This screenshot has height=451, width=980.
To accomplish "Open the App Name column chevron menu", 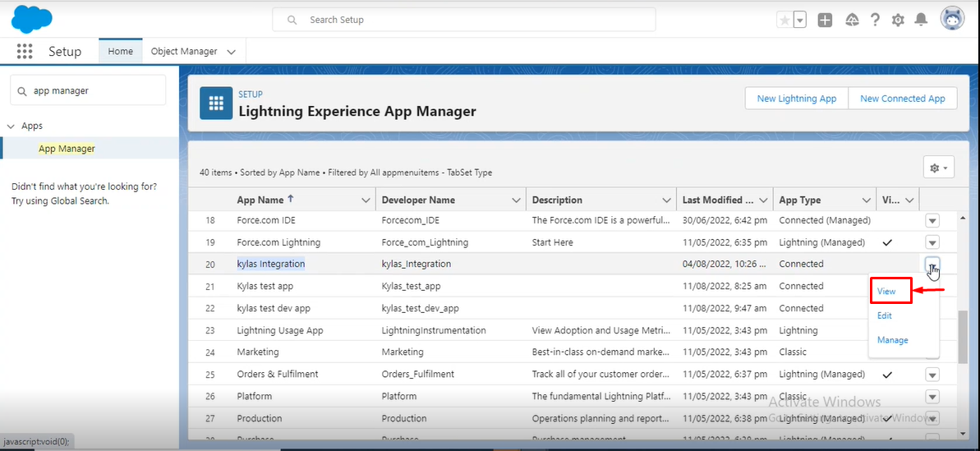I will point(366,200).
